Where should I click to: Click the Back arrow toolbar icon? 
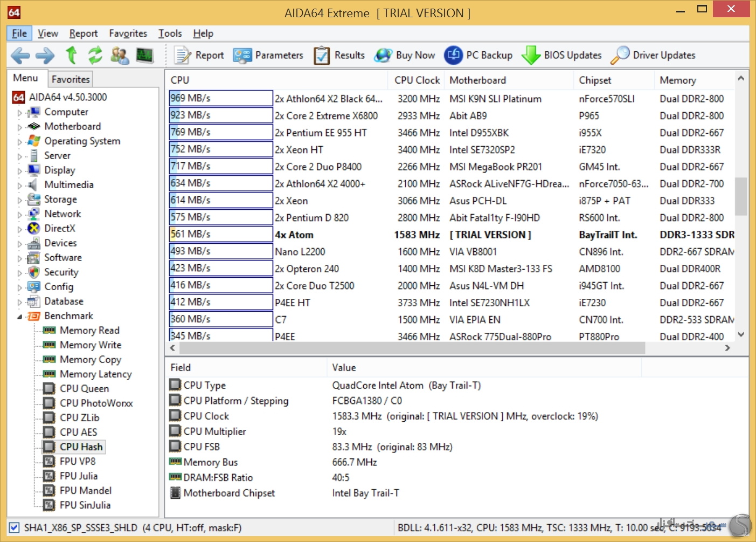click(20, 55)
